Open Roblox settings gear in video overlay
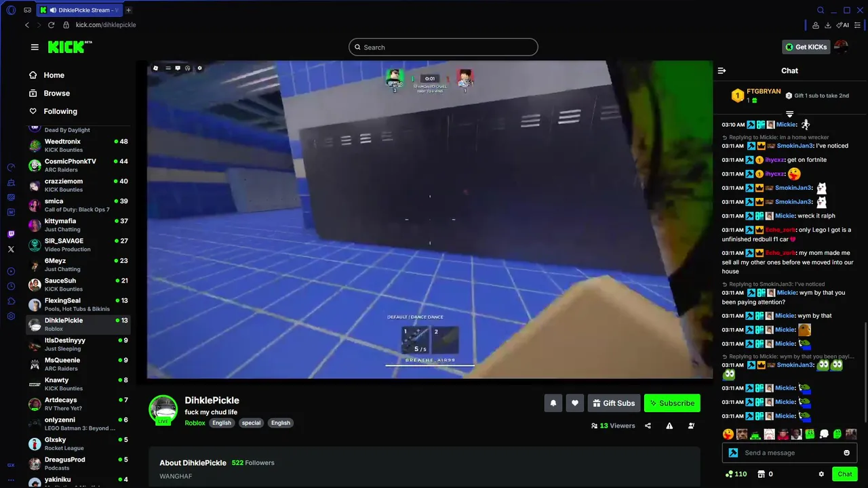Image resolution: width=868 pixels, height=488 pixels. coord(199,68)
